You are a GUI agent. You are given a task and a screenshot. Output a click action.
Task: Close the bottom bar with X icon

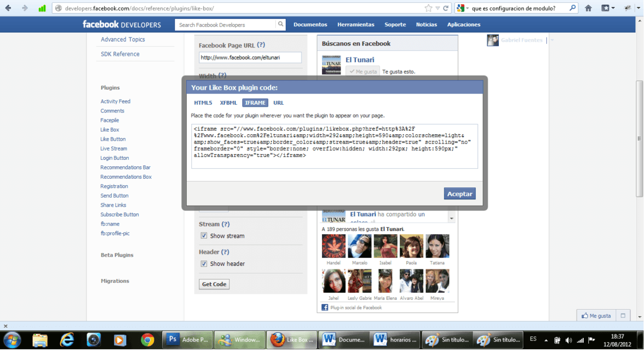pos(5,326)
